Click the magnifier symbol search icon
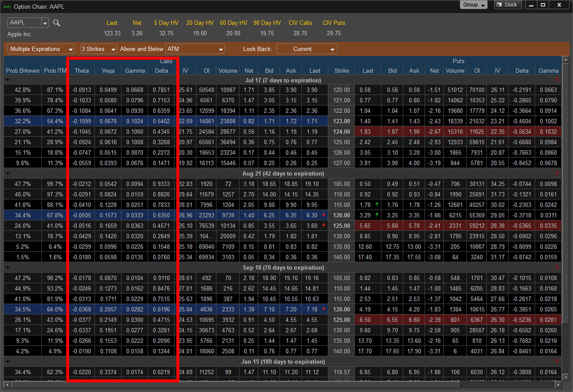Viewport: 573px width, 392px height. point(57,23)
